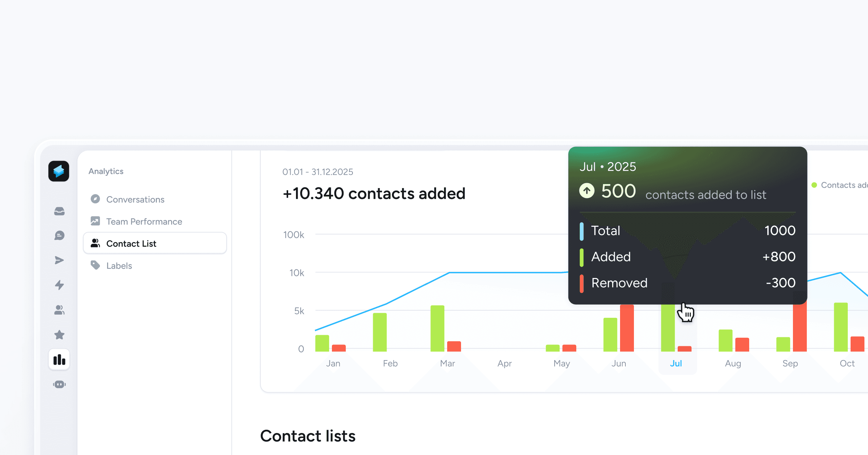
Task: Open the chat bubble icon in sidebar
Action: click(59, 235)
